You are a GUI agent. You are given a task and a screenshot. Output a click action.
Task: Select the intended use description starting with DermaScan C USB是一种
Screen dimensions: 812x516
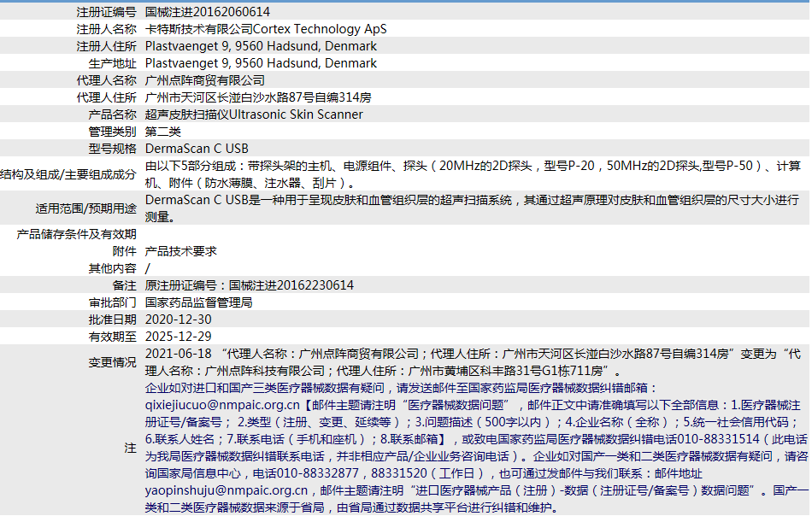click(x=473, y=208)
